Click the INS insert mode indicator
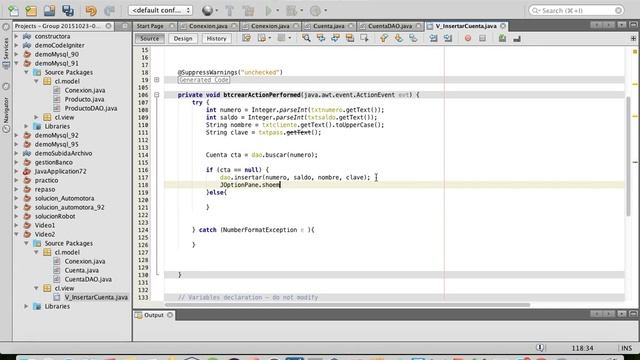The width and height of the screenshot is (640, 360). pyautogui.click(x=627, y=348)
